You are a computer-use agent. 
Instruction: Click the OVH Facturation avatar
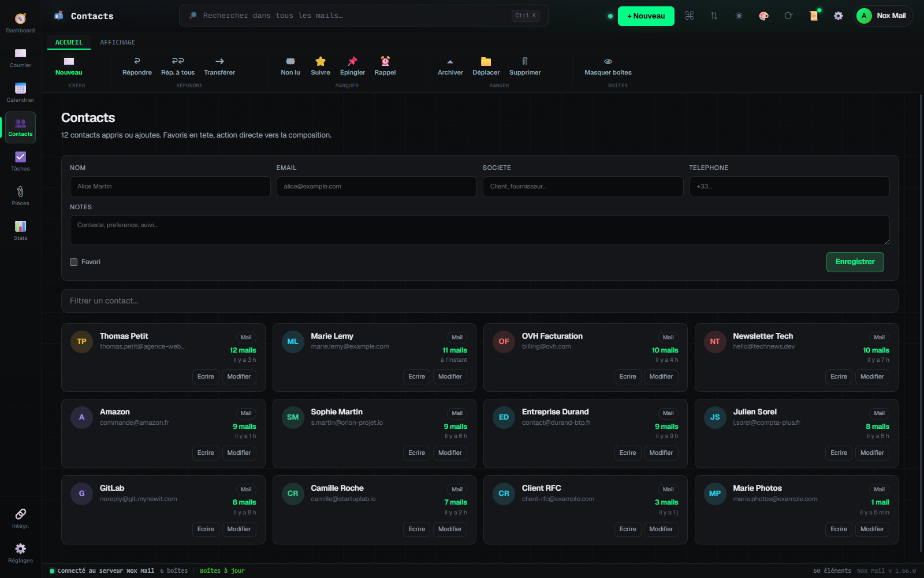pyautogui.click(x=504, y=342)
